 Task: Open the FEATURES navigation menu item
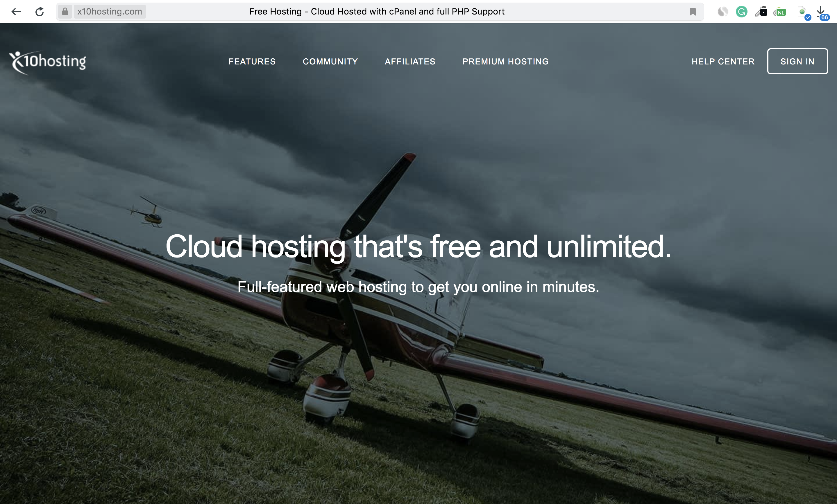pyautogui.click(x=252, y=61)
